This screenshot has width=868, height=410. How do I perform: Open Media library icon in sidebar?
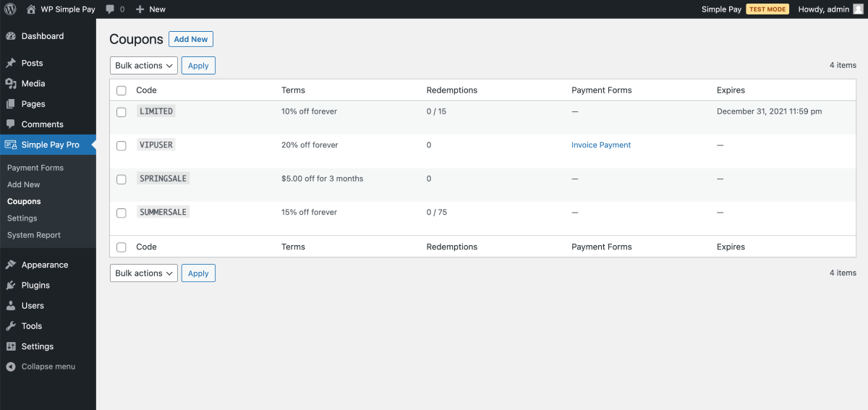pyautogui.click(x=11, y=84)
